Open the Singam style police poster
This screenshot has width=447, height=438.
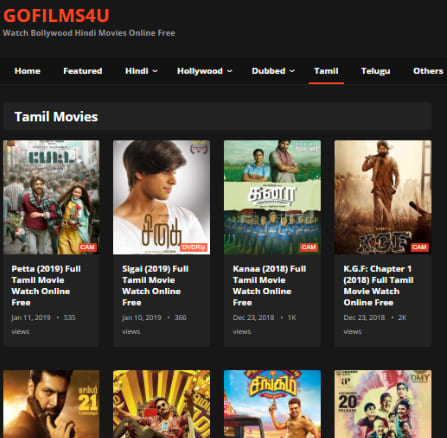pos(272,404)
